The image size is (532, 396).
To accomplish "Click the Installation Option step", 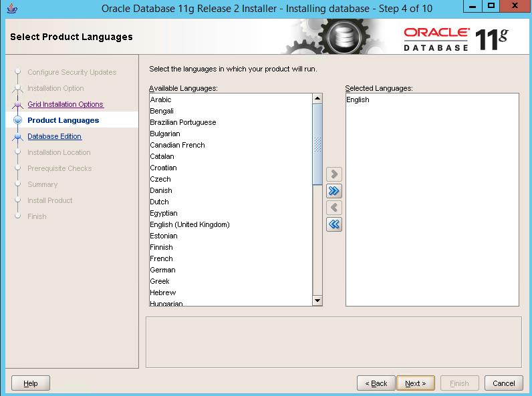I will [55, 88].
